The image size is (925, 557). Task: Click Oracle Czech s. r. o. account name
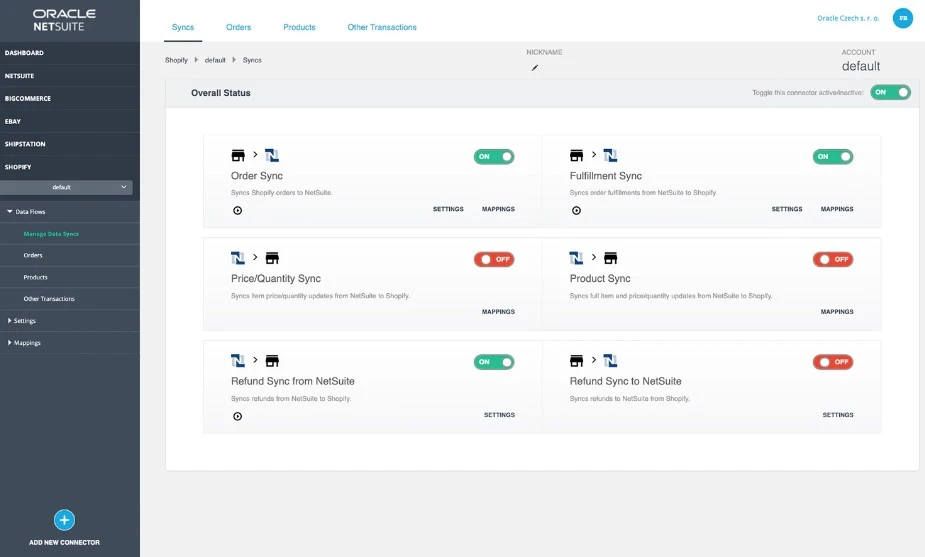[x=848, y=18]
